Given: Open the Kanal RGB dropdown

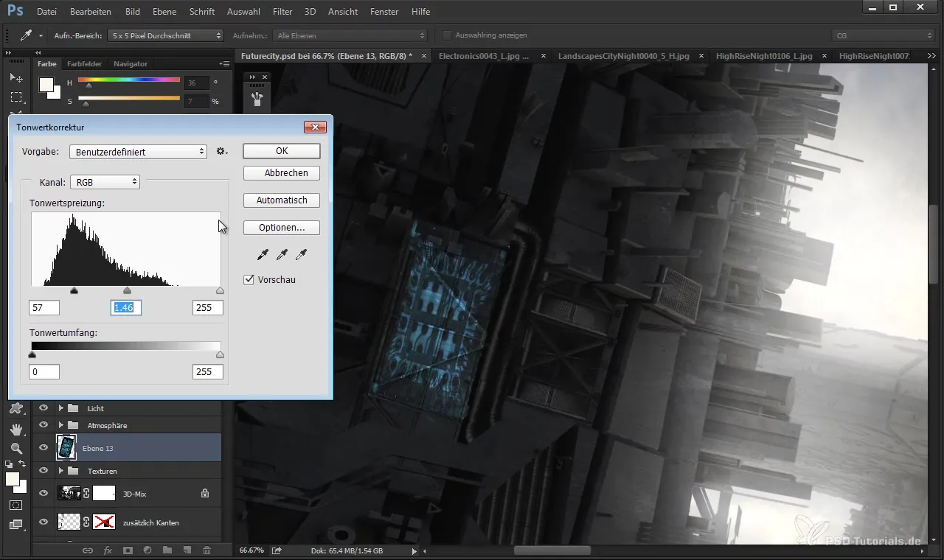Looking at the screenshot, I should [x=105, y=182].
